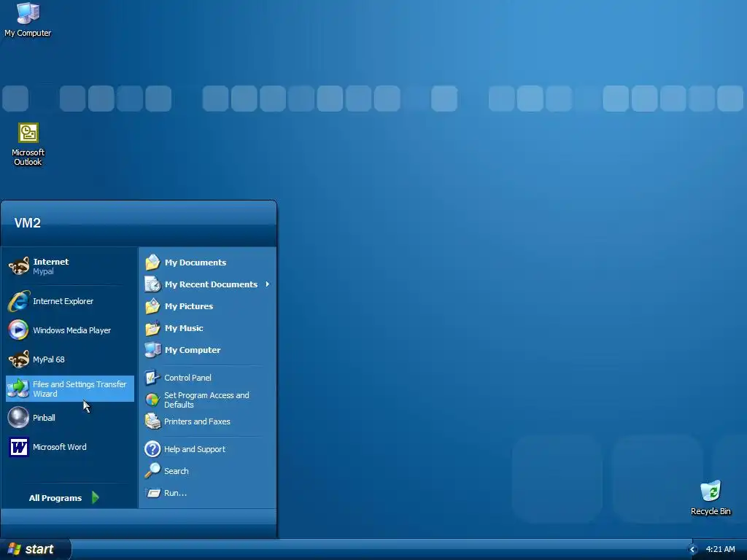Open the Run dialog icon

click(x=152, y=493)
